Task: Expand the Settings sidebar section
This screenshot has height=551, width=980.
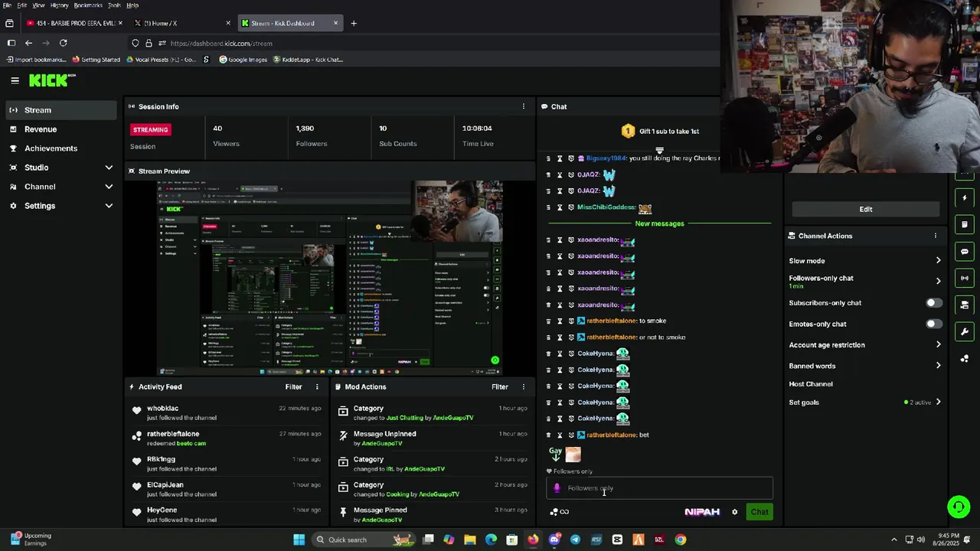Action: (109, 206)
